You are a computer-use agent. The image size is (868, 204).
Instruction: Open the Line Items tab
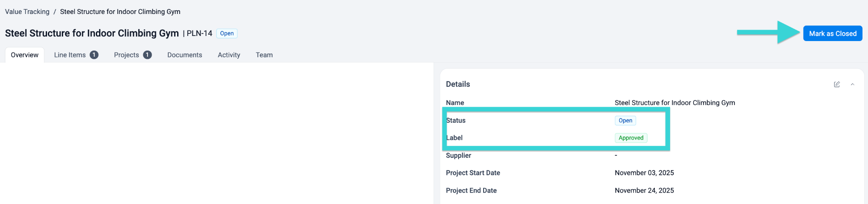(x=70, y=55)
